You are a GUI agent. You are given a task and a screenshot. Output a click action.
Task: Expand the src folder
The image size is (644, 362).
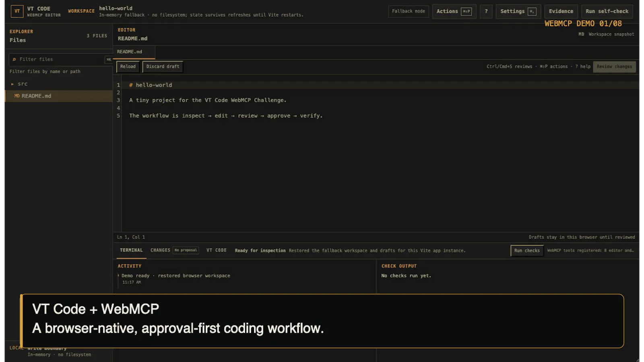pyautogui.click(x=59, y=84)
